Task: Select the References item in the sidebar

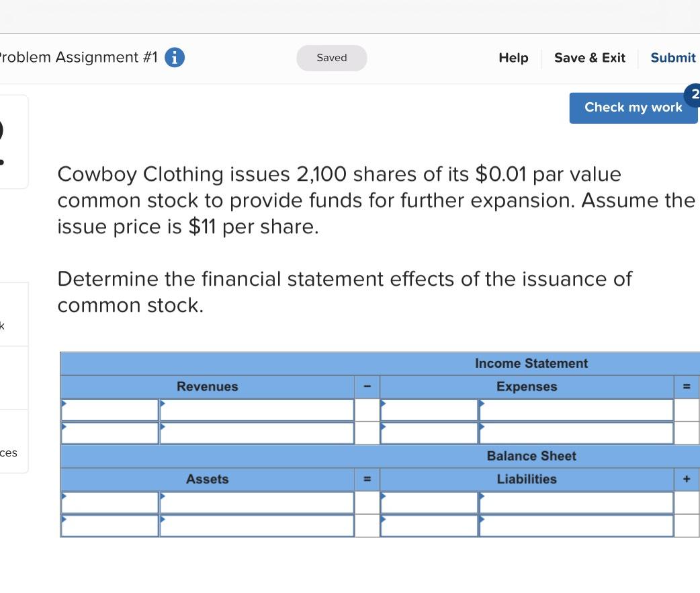Action: pos(8,452)
